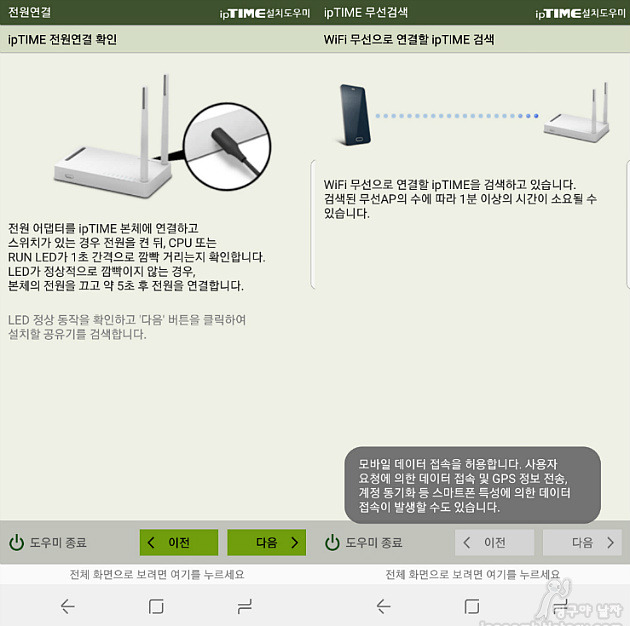Tap ipTIME 설치도우미 logo on left header
This screenshot has width=630, height=626.
(x=264, y=13)
